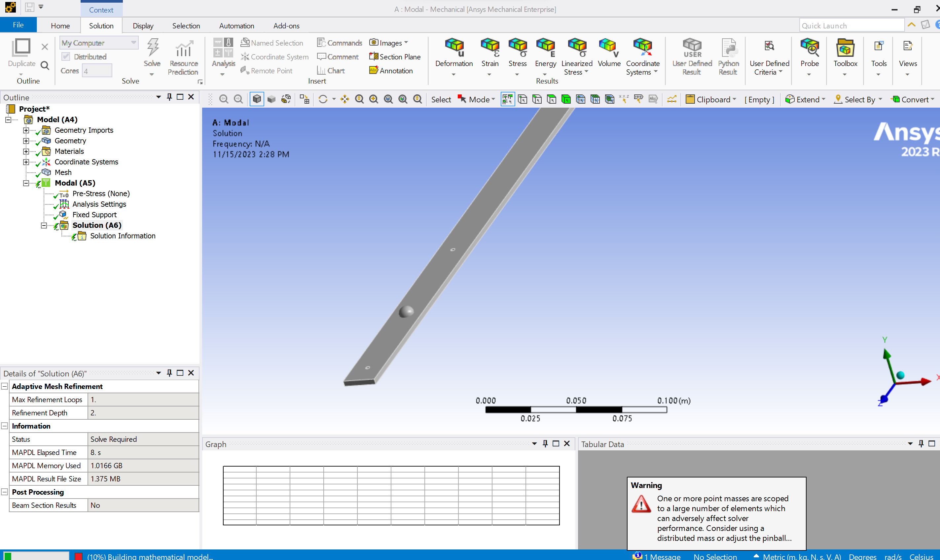Open Resource Prediction
This screenshot has height=560, width=940.
tap(183, 56)
